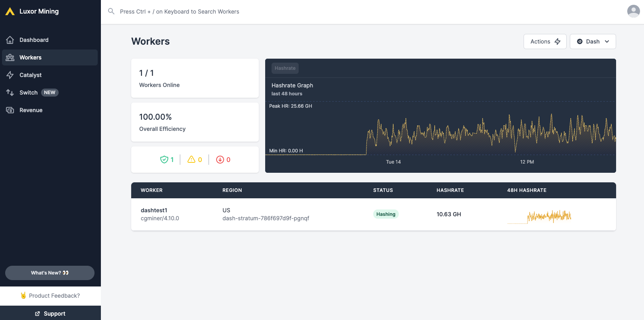The width and height of the screenshot is (644, 320).
Task: Click the last 48 hours label
Action: coord(287,94)
